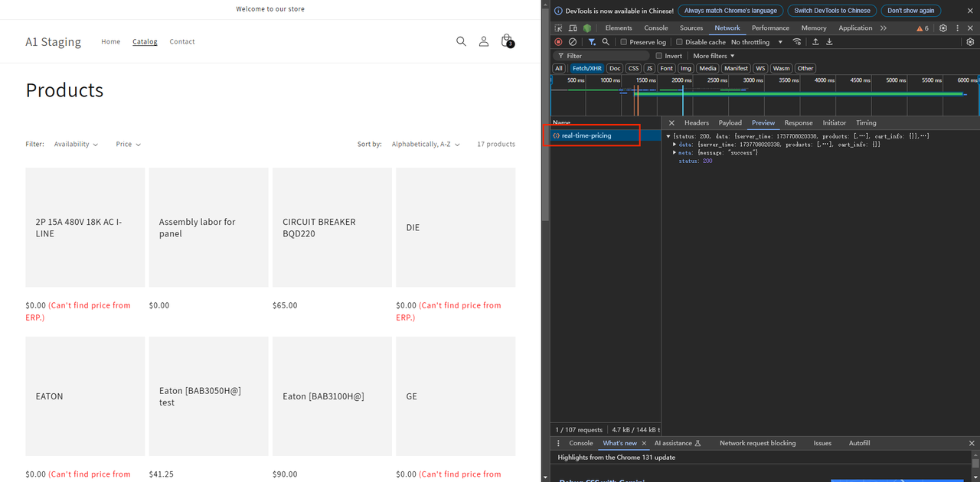The width and height of the screenshot is (980, 482).
Task: Go to the Home store link
Action: 111,41
